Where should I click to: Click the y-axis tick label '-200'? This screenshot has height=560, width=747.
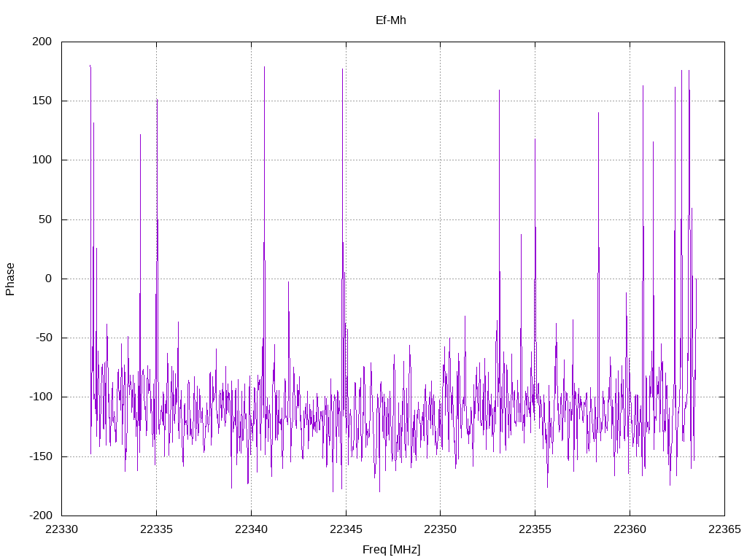coord(41,516)
